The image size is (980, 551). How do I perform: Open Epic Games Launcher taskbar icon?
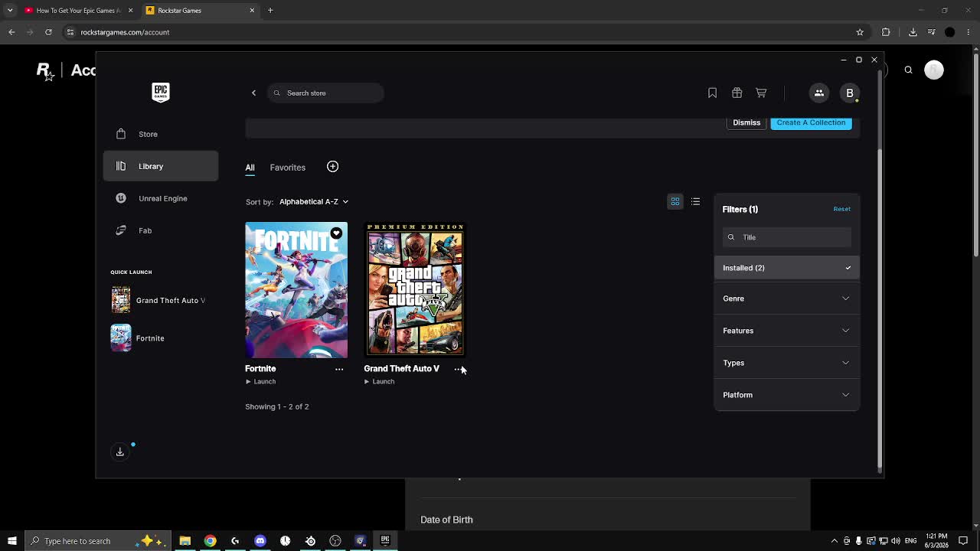click(385, 541)
